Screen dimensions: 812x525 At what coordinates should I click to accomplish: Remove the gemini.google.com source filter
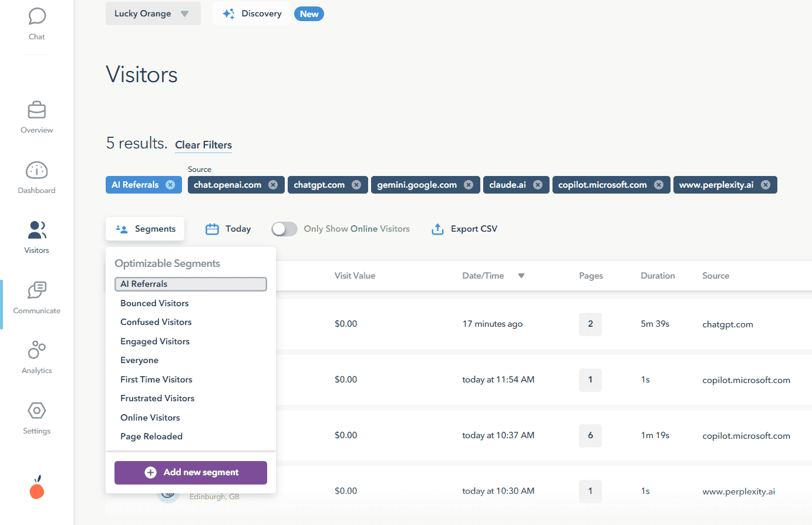point(469,185)
